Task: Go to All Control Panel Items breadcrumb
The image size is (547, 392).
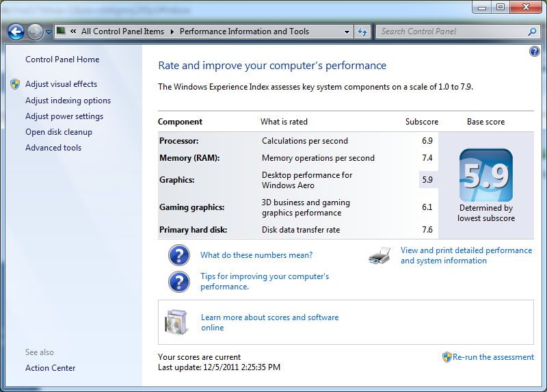Action: click(123, 31)
